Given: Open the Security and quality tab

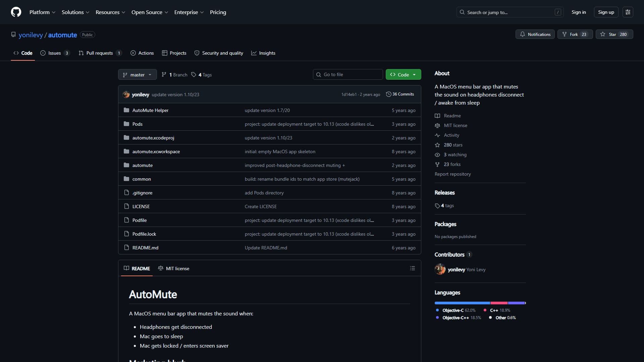Looking at the screenshot, I should coord(219,53).
